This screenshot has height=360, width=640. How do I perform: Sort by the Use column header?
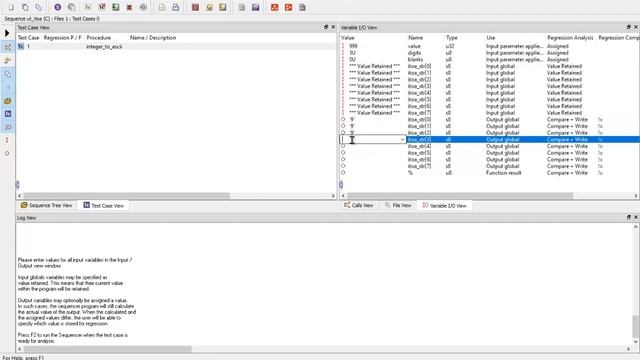491,38
